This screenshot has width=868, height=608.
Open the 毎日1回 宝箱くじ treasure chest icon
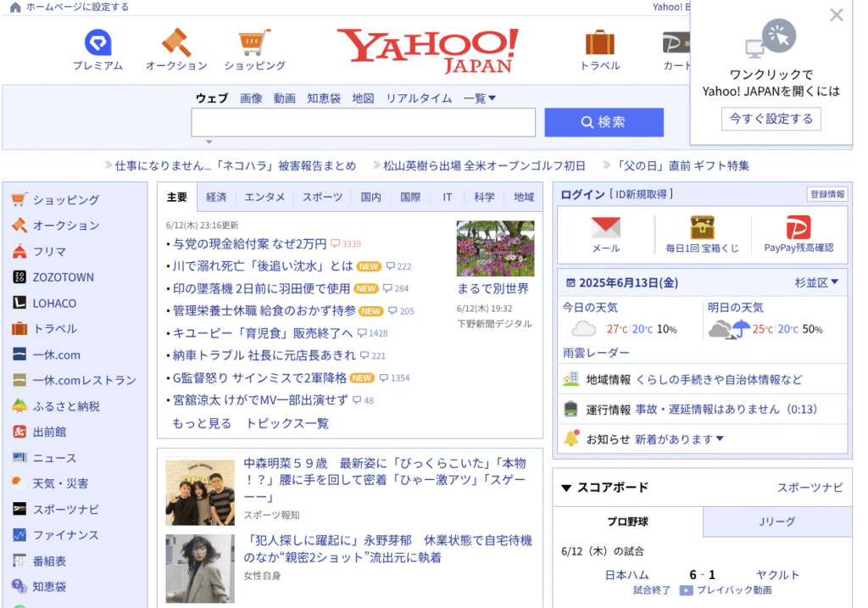[702, 227]
